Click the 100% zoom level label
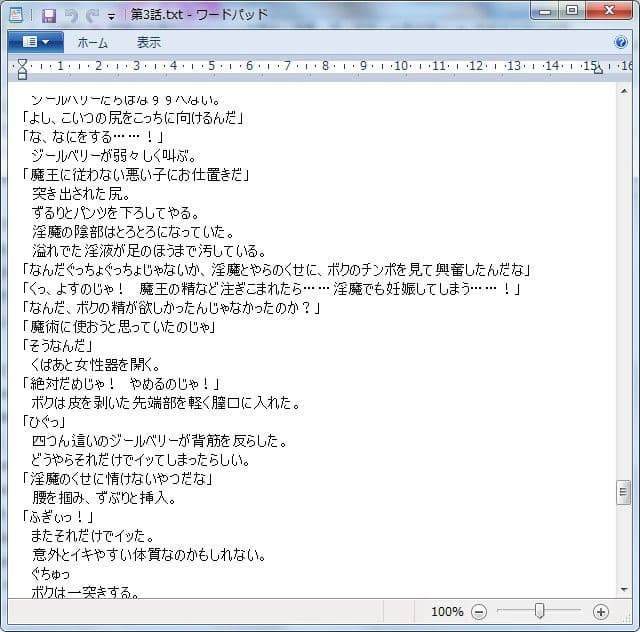The width and height of the screenshot is (640, 632). (447, 611)
